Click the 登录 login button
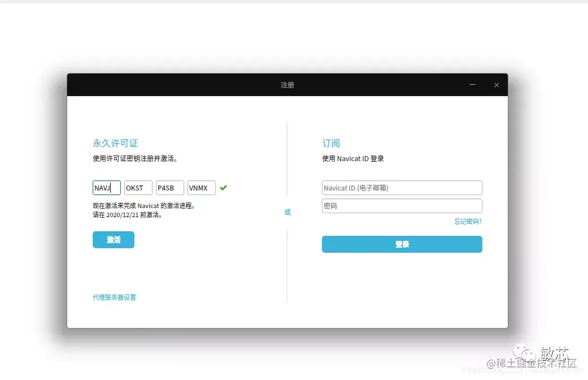 tap(402, 244)
